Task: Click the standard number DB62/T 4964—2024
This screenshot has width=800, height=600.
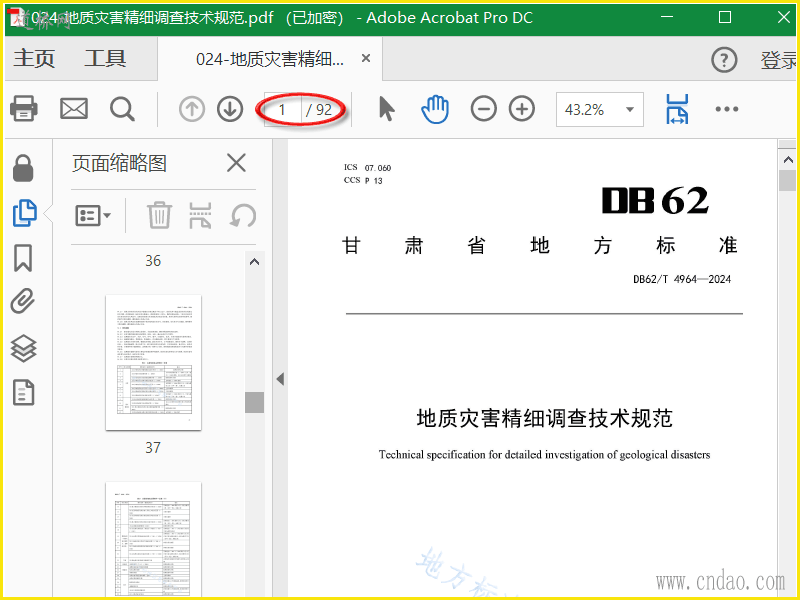Action: point(682,279)
